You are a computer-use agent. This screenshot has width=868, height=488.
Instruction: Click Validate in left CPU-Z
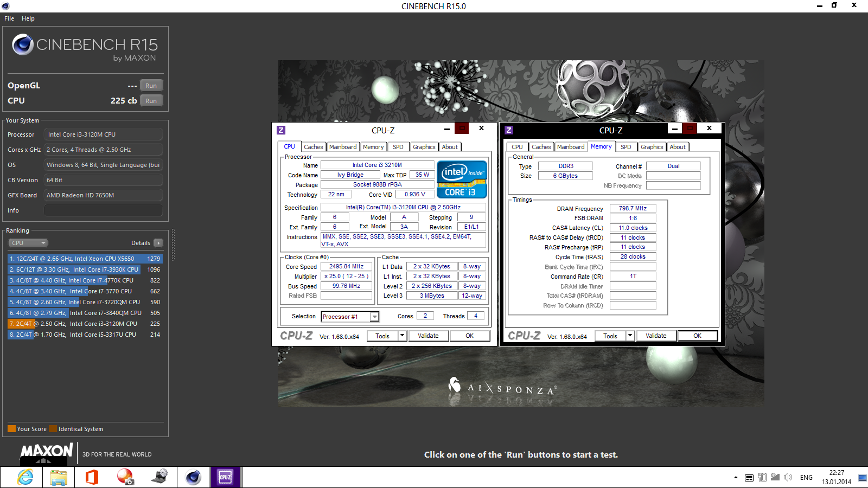(428, 336)
